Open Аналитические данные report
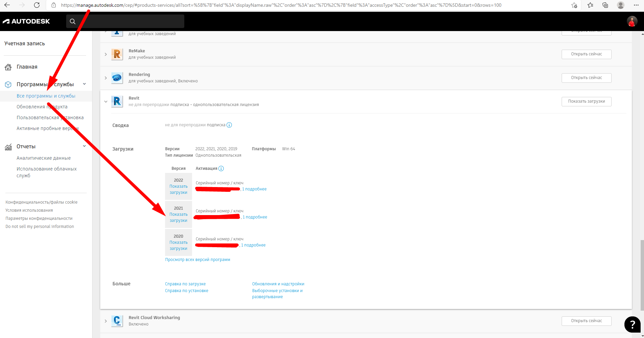Screen dimensions: 644x338 pyautogui.click(x=44, y=158)
